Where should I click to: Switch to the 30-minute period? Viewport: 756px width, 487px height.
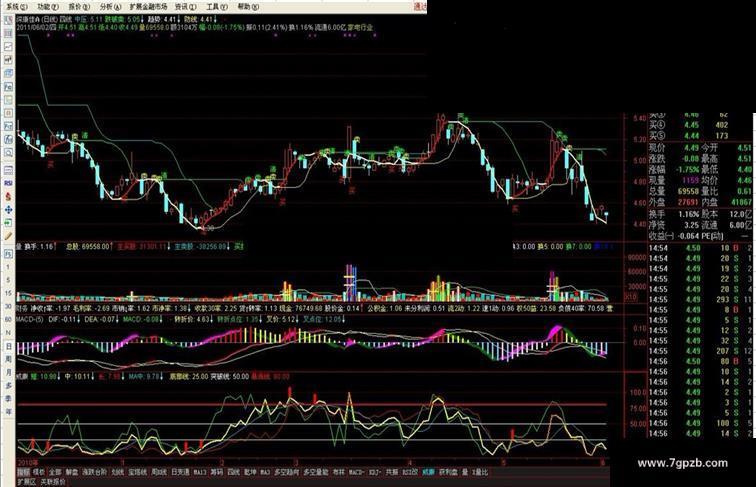point(8,306)
